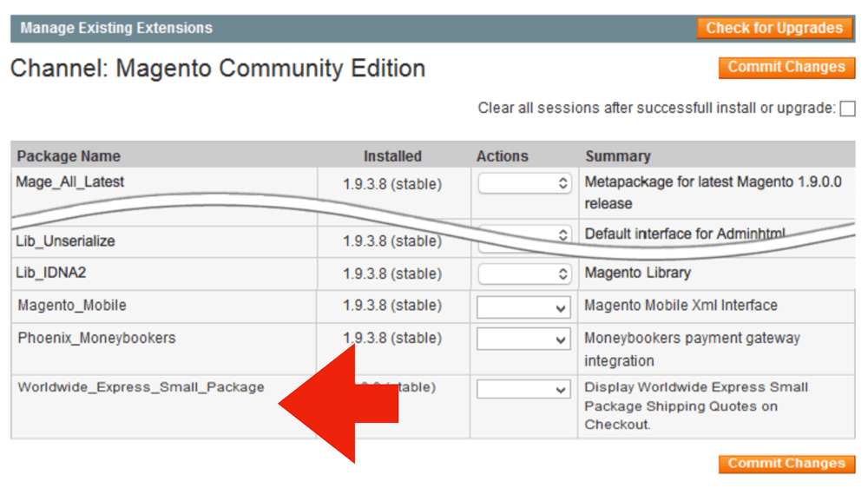Open the Actions dropdown for Lib_IDNA2
This screenshot has height=488, width=868.
click(524, 274)
